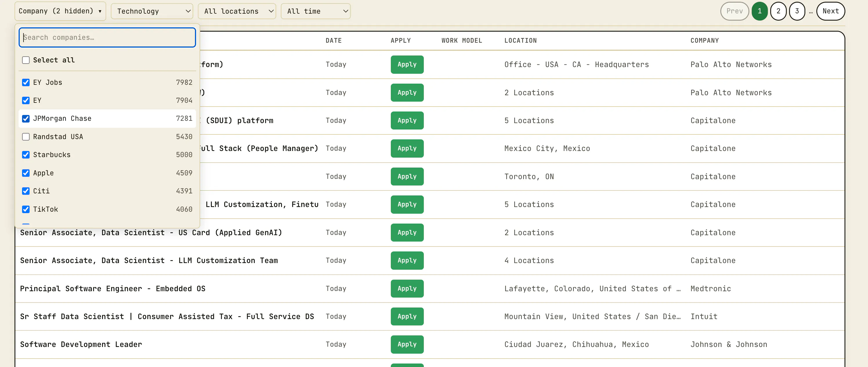868x367 pixels.
Task: Toggle the Citi company checkbox
Action: tap(26, 191)
